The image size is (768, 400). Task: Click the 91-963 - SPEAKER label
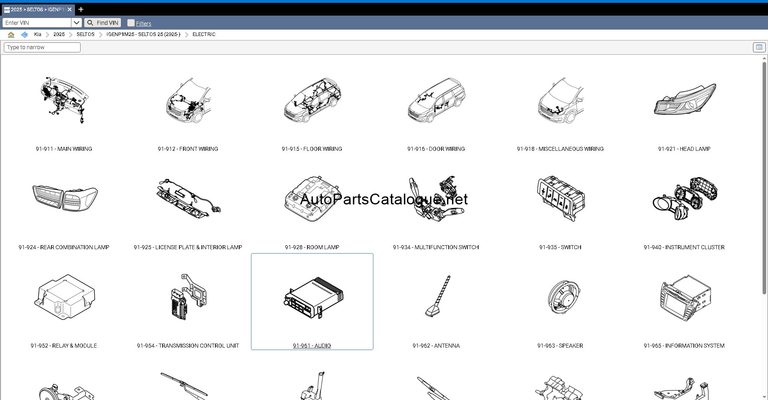(x=560, y=346)
